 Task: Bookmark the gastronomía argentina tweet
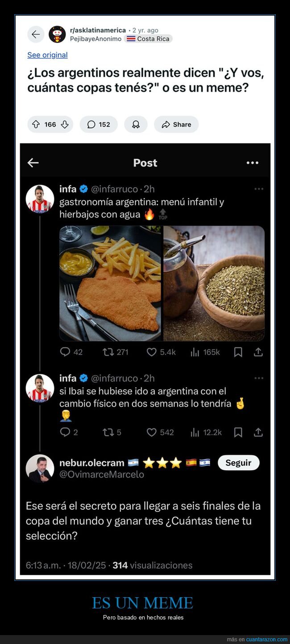coord(238,352)
